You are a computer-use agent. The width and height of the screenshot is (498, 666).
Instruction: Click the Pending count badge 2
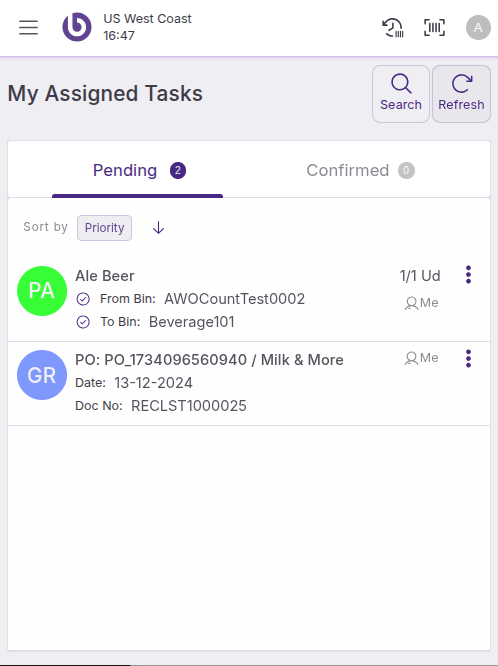tap(178, 171)
